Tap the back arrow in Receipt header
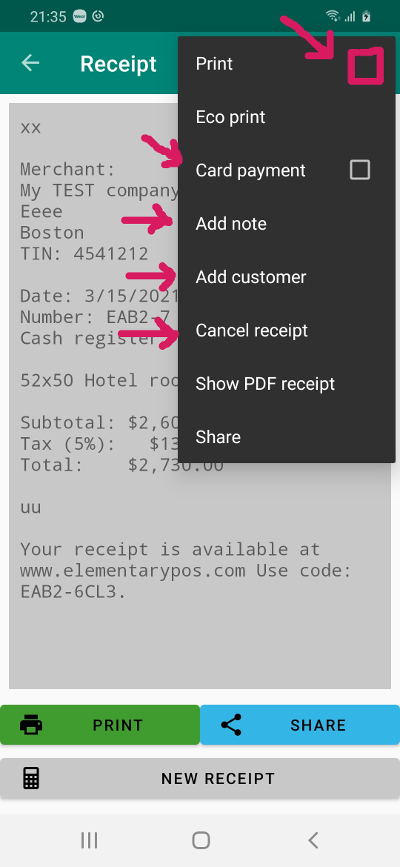Viewport: 400px width, 867px height. (x=30, y=64)
